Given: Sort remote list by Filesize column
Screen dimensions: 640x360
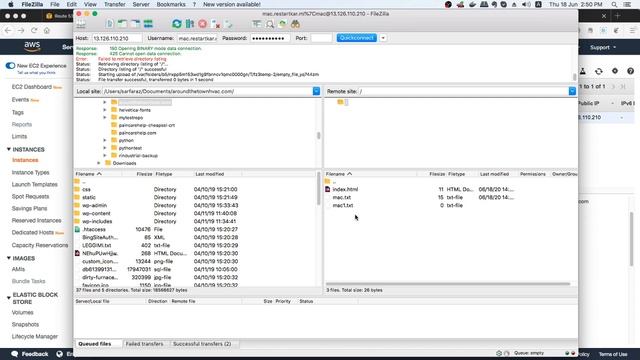Looking at the screenshot, I should coord(437,174).
